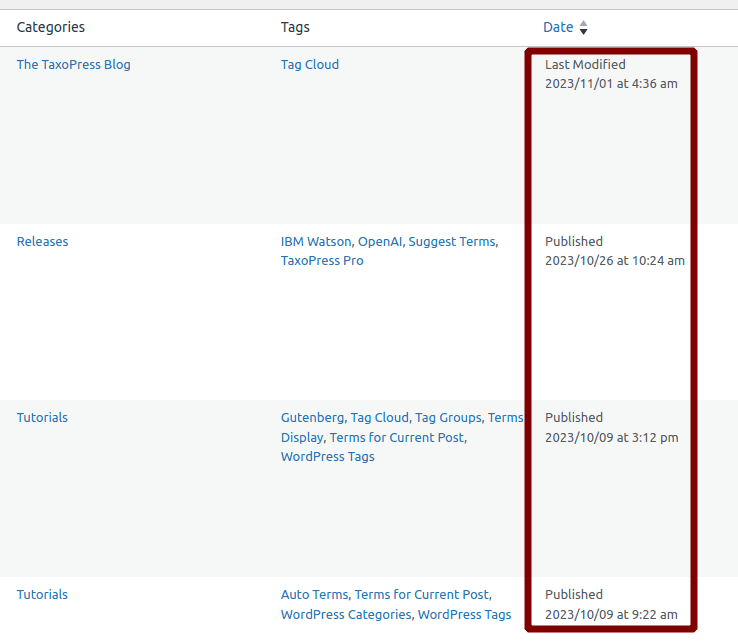738x642 pixels.
Task: Select Published status above 2023/10/26
Action: [574, 241]
